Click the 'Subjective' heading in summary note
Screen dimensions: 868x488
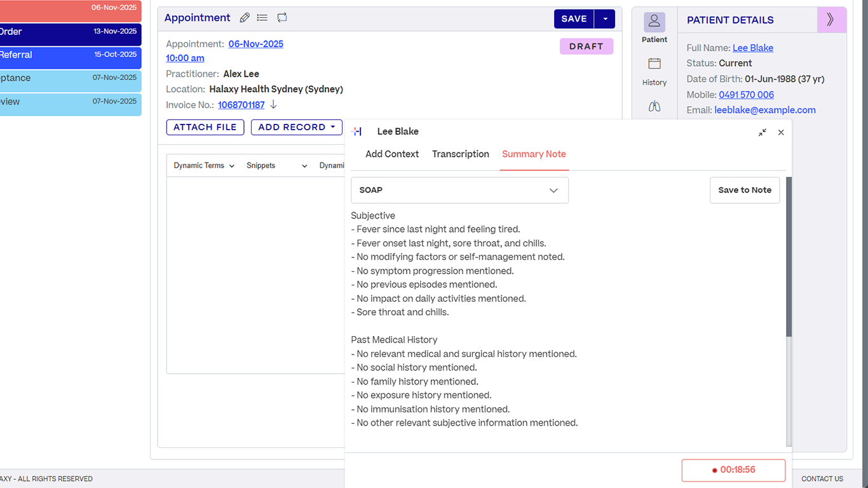(x=373, y=215)
